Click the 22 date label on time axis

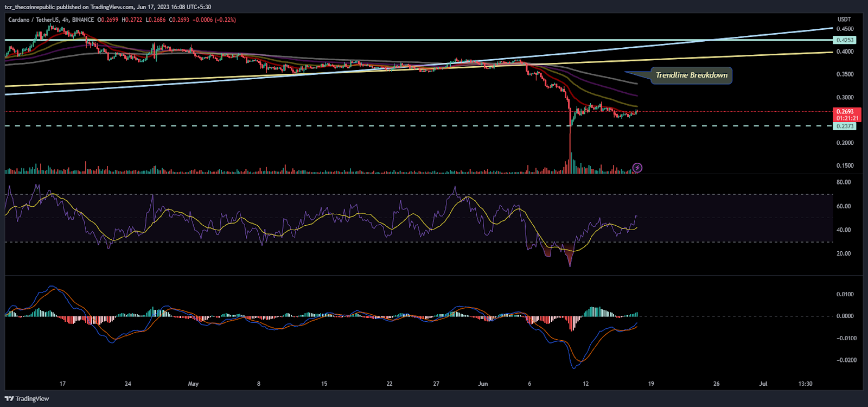click(390, 384)
